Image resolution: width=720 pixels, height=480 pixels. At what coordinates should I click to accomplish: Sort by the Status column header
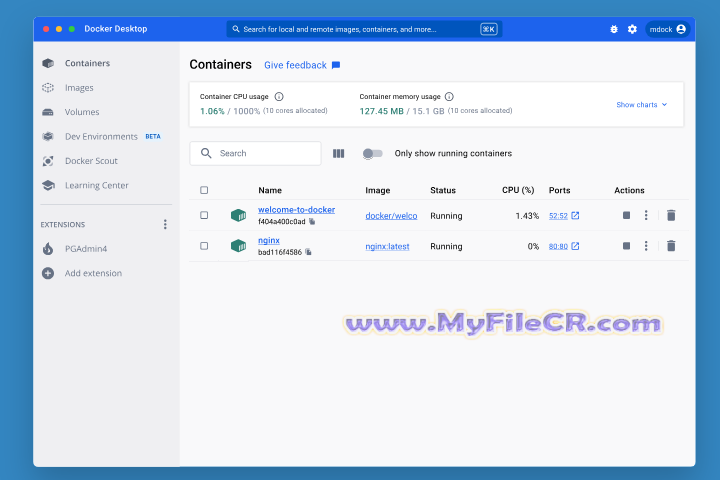pos(443,190)
